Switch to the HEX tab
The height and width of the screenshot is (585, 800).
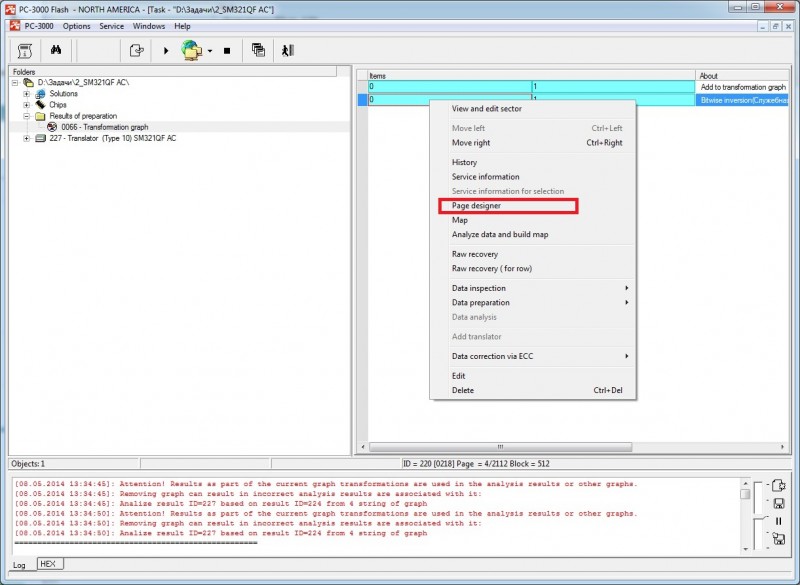(48, 564)
